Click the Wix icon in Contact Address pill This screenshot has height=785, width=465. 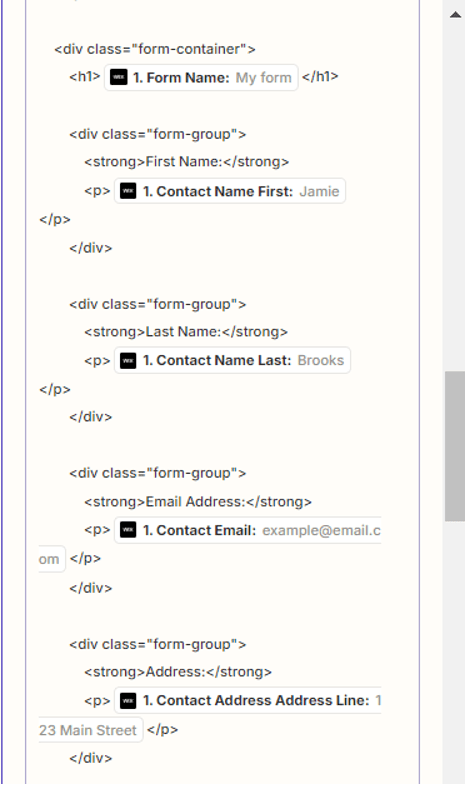128,700
